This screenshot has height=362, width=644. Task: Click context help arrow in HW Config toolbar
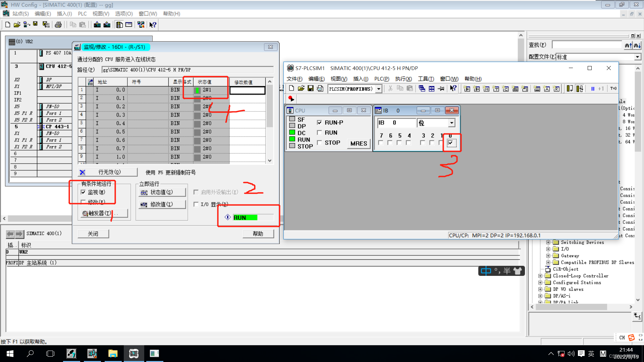pyautogui.click(x=153, y=24)
